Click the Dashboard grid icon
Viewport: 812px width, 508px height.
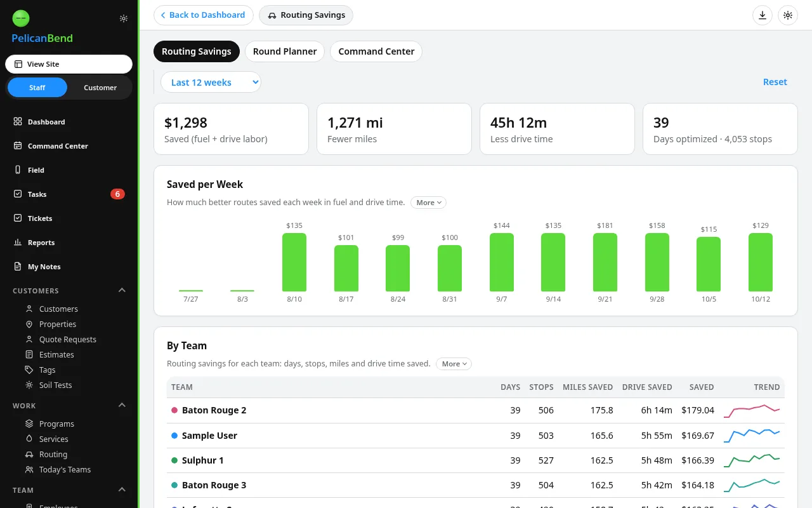[x=18, y=122]
